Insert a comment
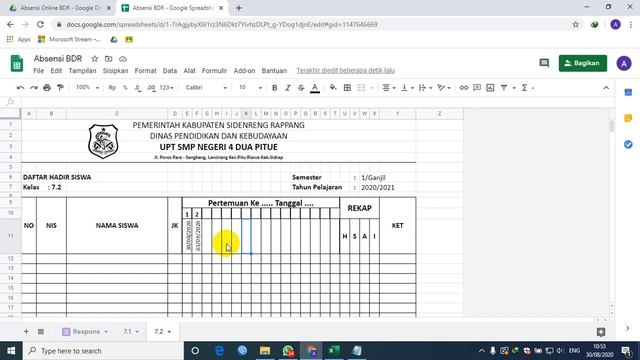 point(477,88)
